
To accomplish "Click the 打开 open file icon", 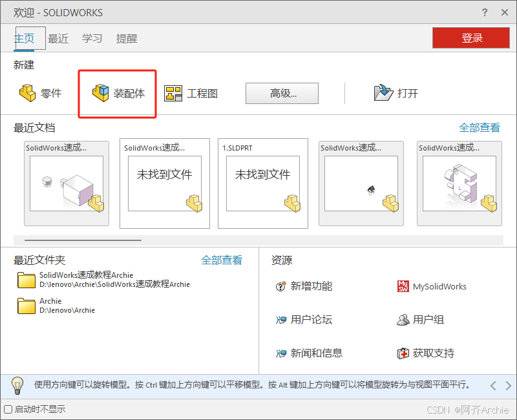I will tap(383, 92).
